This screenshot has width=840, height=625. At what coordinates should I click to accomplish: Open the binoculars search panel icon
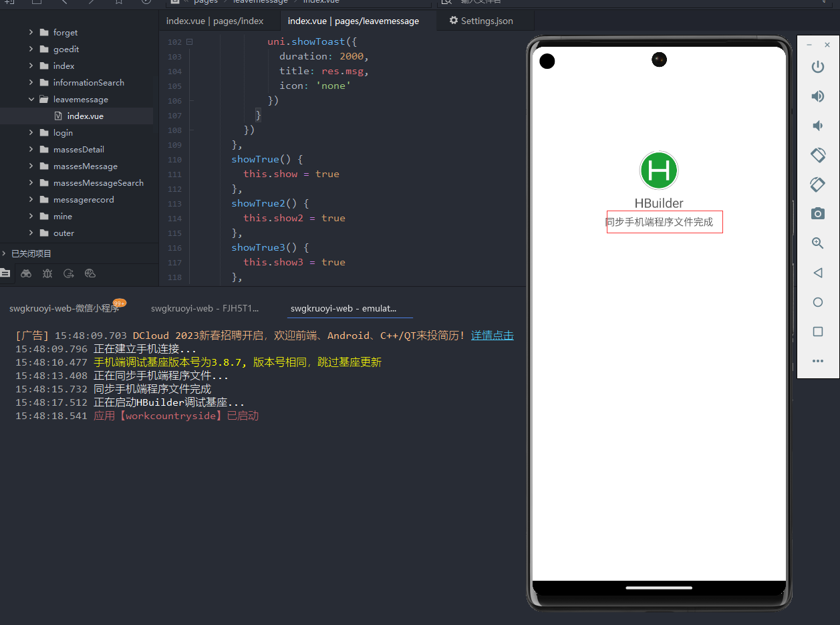26,273
